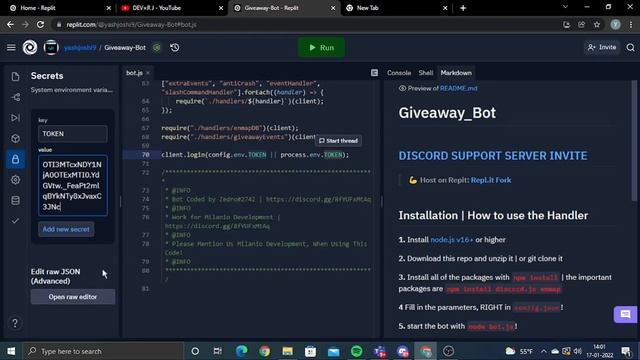Open a new browser tab with plus

463,8
